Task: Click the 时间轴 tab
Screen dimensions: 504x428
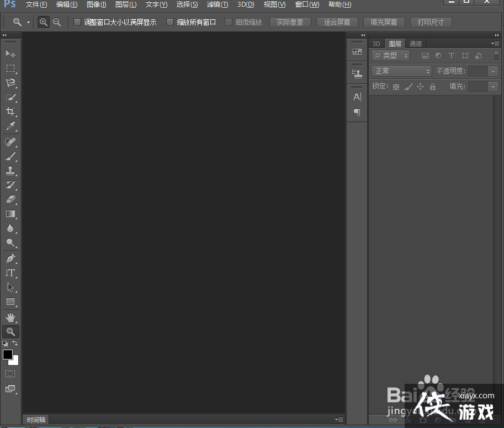Action: (36, 420)
